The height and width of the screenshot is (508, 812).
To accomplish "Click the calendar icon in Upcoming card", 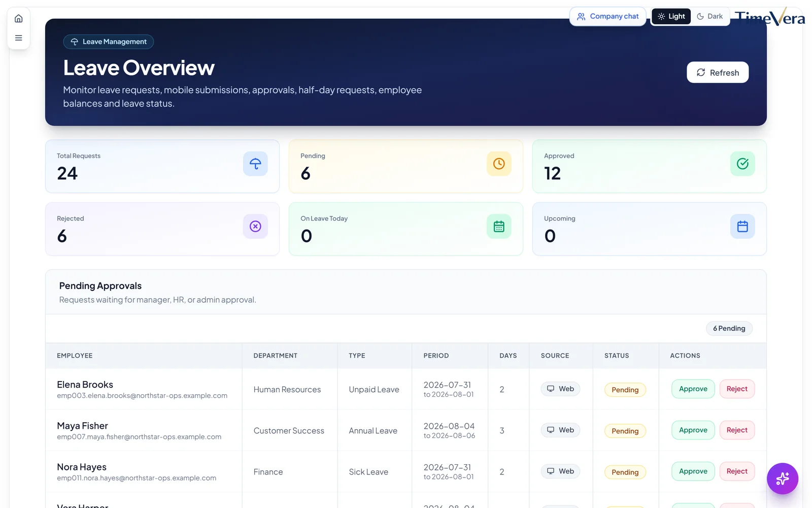I will click(x=742, y=226).
